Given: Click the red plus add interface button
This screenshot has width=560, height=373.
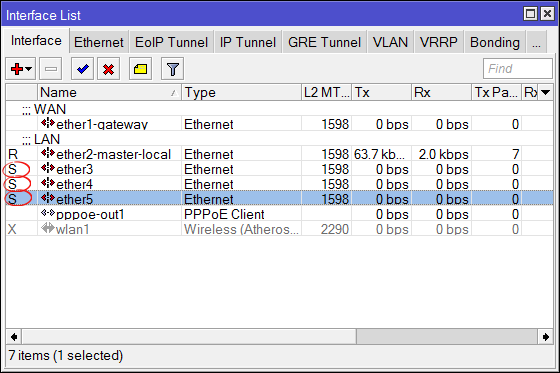Looking at the screenshot, I should click(17, 69).
